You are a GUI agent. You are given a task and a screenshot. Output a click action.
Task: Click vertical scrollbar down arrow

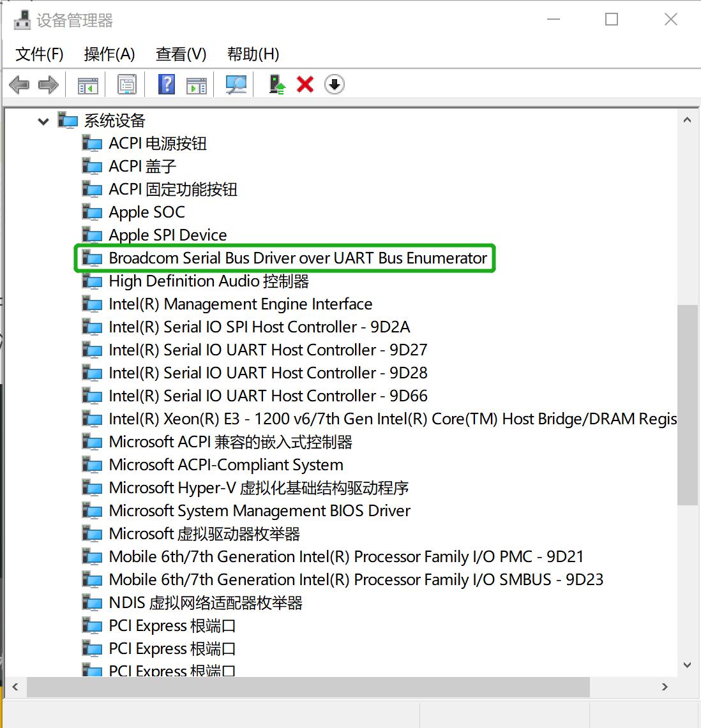687,665
